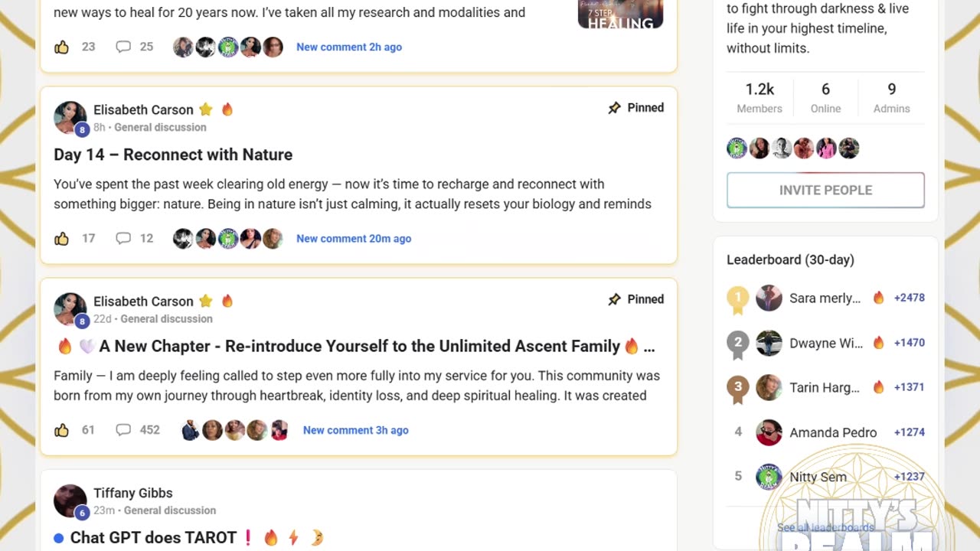View Amanda Pedro's leaderboard profile
Image resolution: width=980 pixels, height=551 pixels.
[832, 432]
